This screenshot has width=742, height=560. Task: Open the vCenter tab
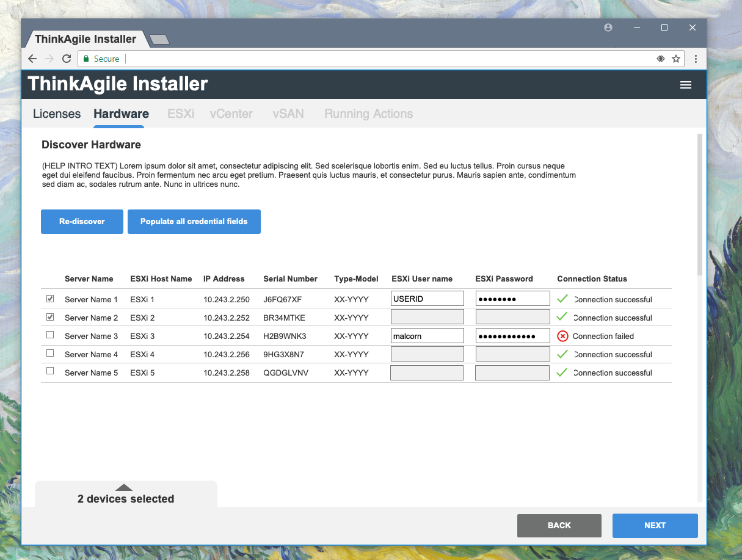[231, 114]
